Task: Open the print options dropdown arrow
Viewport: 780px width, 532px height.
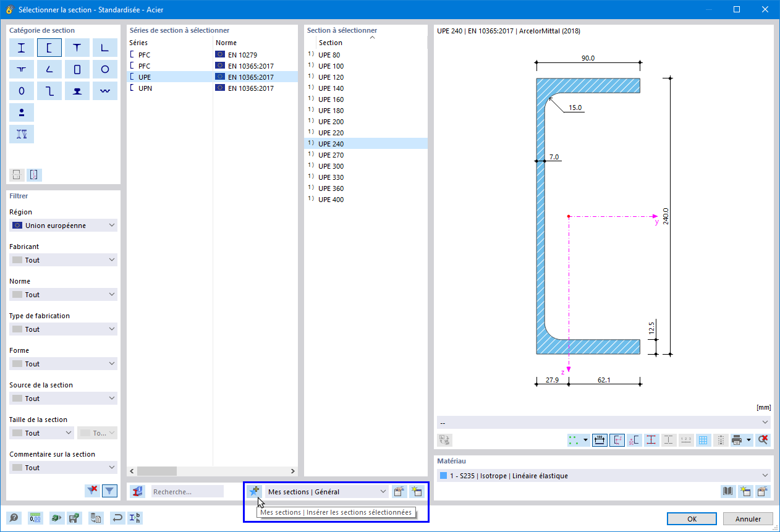Action: pos(748,440)
